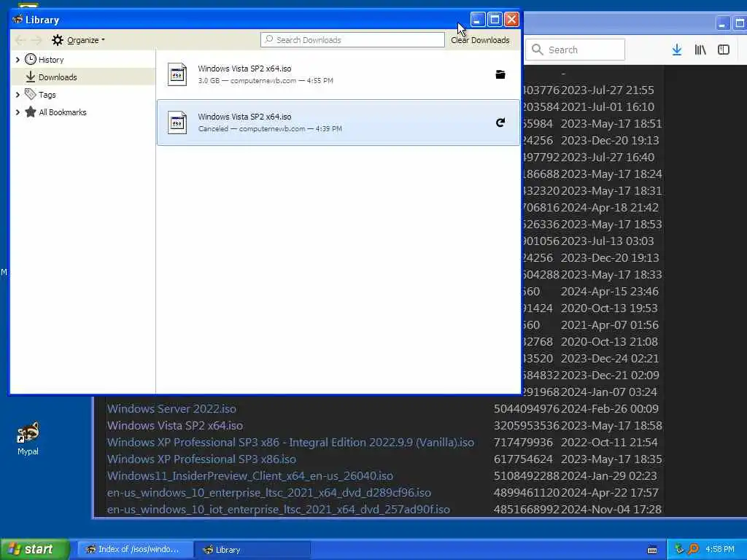
Task: Click the Organize gear icon
Action: pos(57,40)
